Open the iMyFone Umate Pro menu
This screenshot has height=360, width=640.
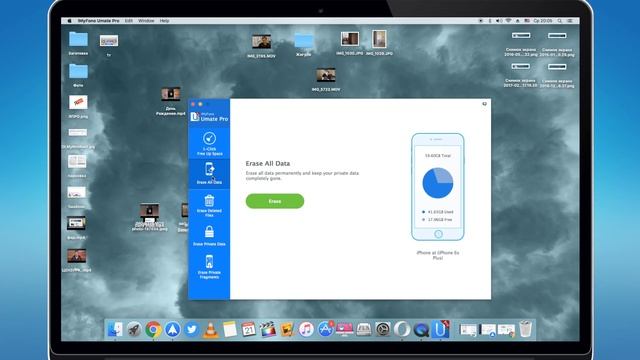98,21
